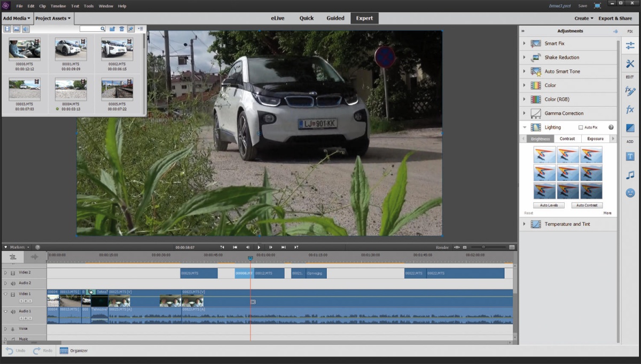Toggle the pin icon in Project Assets
The width and height of the screenshot is (641, 364).
(x=130, y=29)
